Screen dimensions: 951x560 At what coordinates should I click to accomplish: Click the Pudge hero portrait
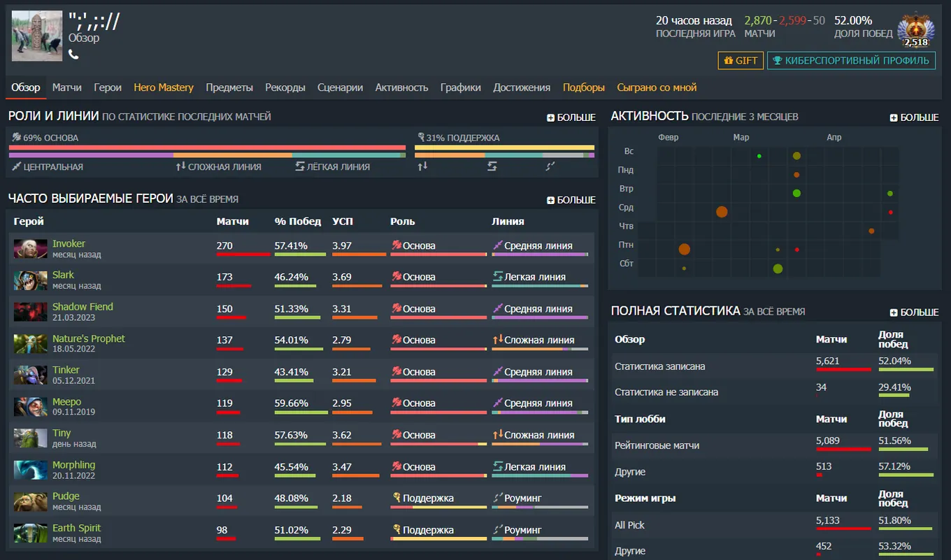pos(31,501)
